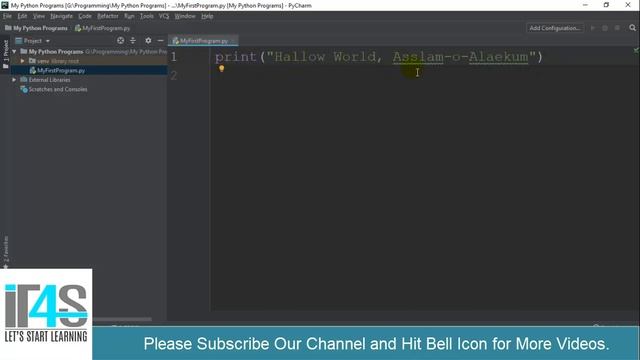Select venv folder in project tree
Screen dimensions: 640x360
(53, 61)
